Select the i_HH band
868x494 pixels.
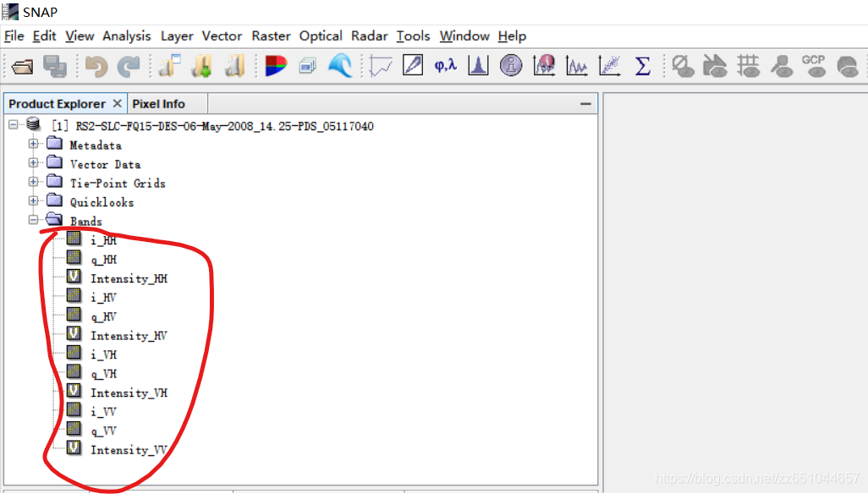tap(103, 240)
